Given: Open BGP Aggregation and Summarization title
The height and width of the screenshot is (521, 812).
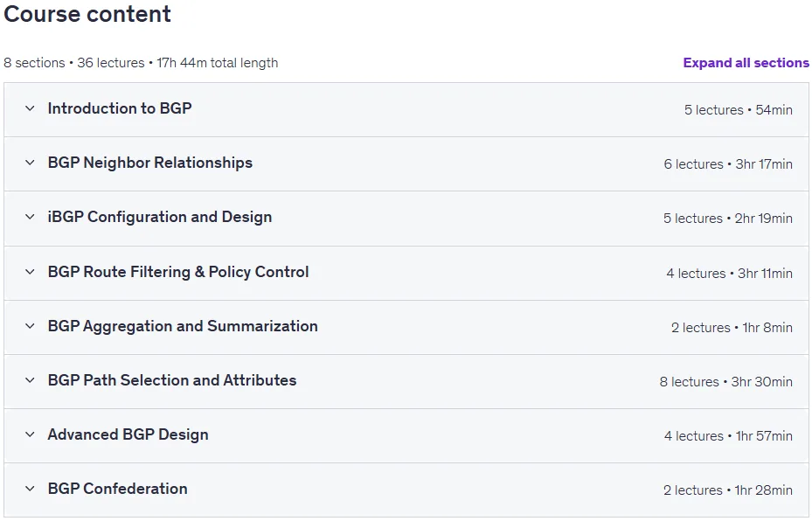Looking at the screenshot, I should 183,326.
